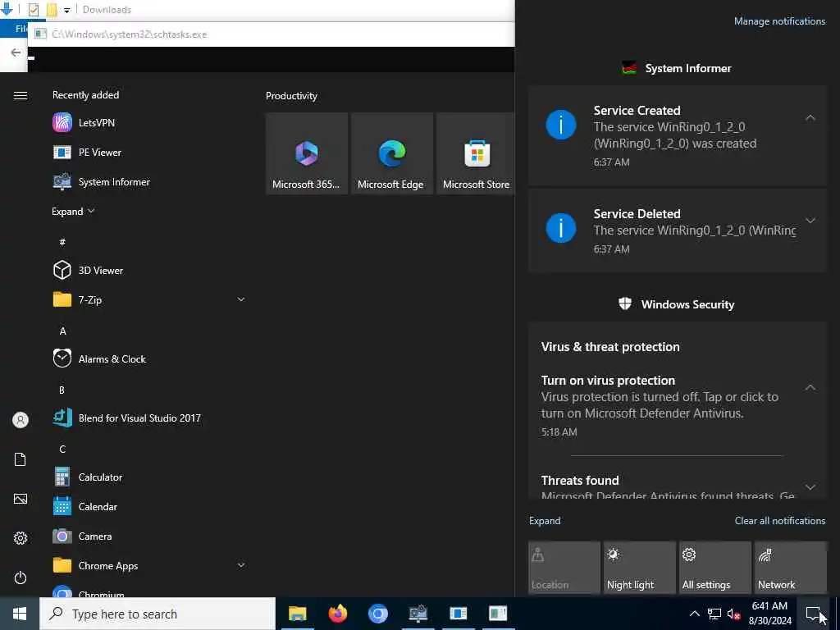This screenshot has width=840, height=630.
Task: Click the System Informer notification header
Action: pos(677,69)
